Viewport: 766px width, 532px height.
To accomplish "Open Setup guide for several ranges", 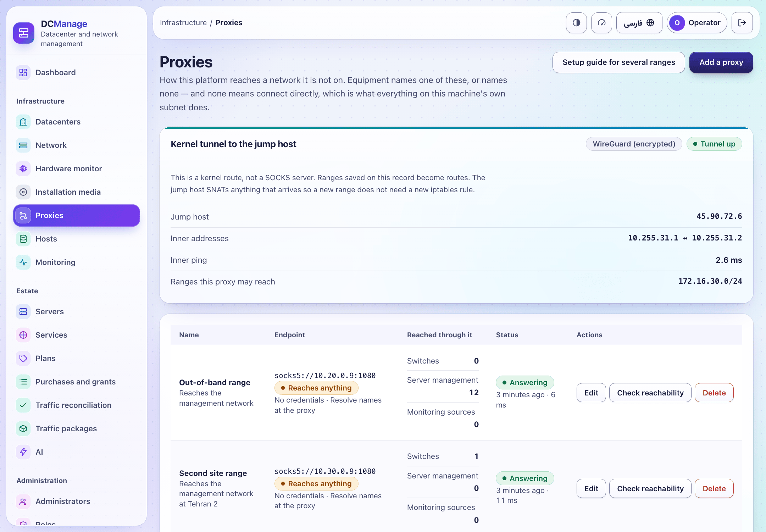I will click(619, 62).
